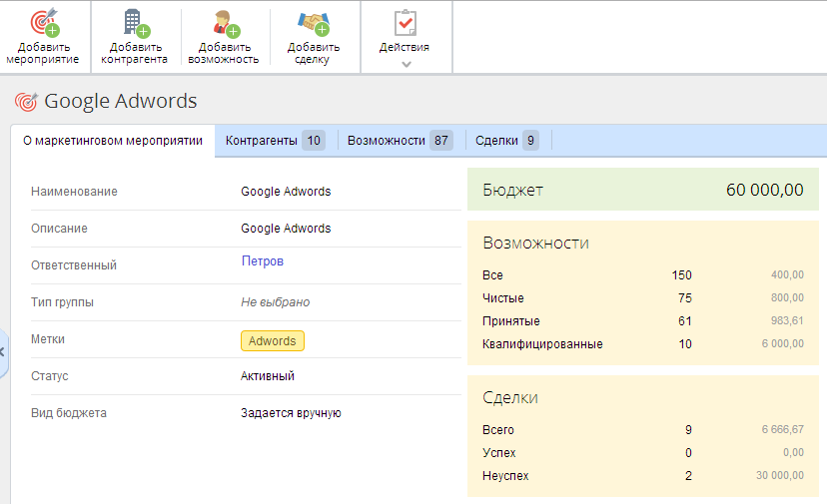Click the Чистые cost 800,00
The width and height of the screenshot is (827, 504).
click(787, 297)
